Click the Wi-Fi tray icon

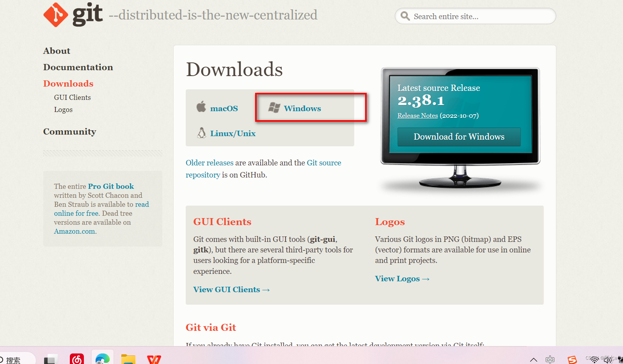pyautogui.click(x=594, y=360)
